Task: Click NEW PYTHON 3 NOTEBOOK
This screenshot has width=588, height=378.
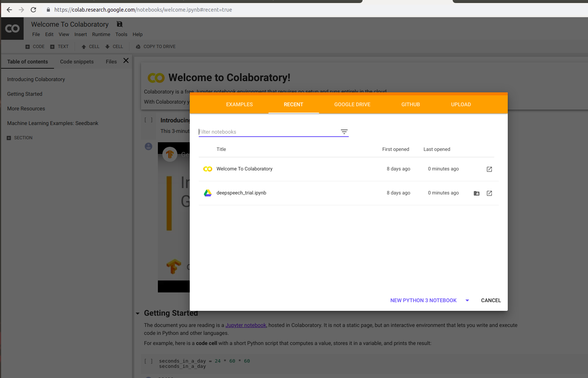Action: (x=423, y=300)
